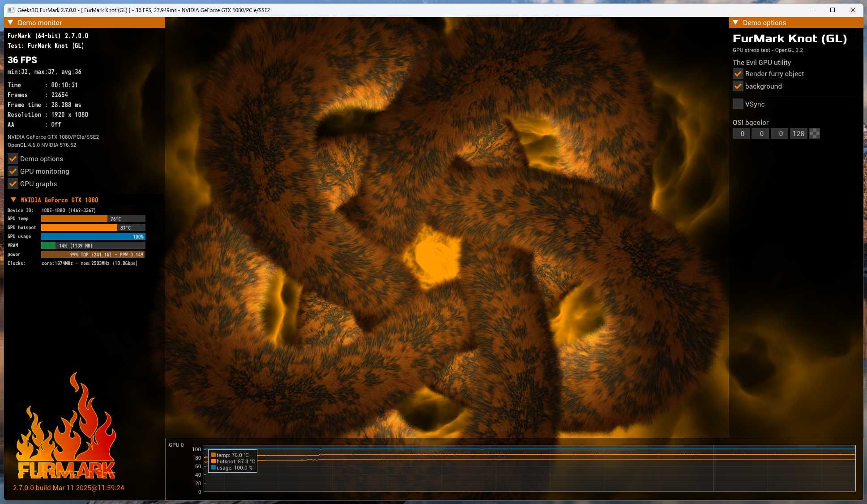Collapse the NVIDIA GeForce GTX 1080 section
867x504 pixels.
[13, 200]
